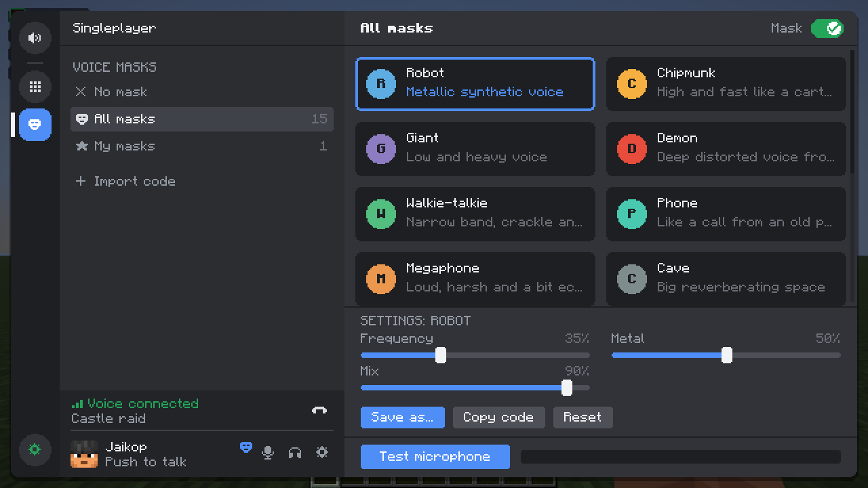
Task: Click the Frequency slider handle
Action: click(441, 355)
